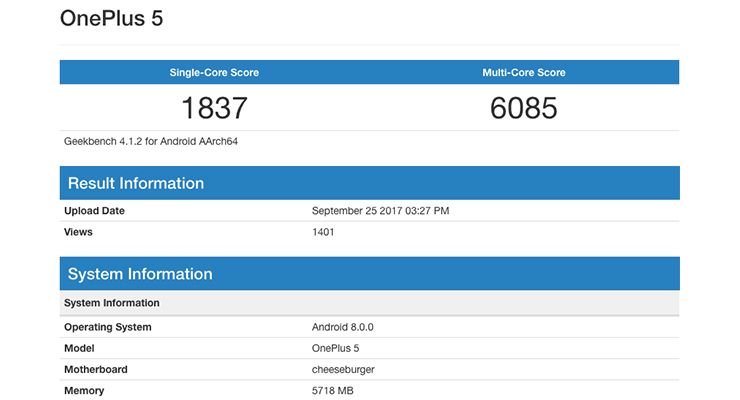
Task: Click the 5718 MB memory value
Action: coord(333,390)
